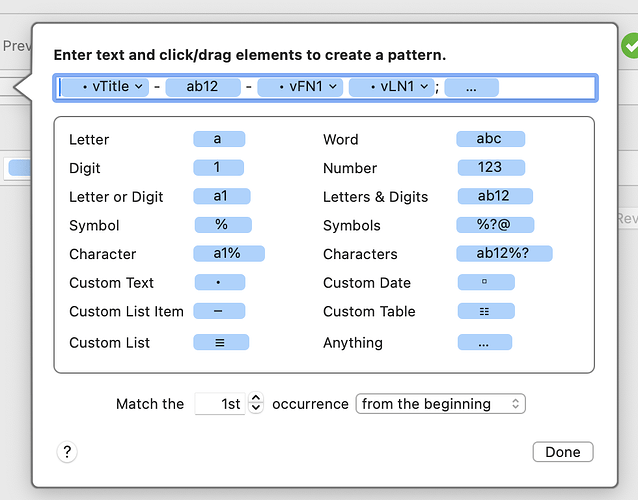Select the Custom List Item dash token
Image resolution: width=638 pixels, height=500 pixels.
[x=219, y=311]
